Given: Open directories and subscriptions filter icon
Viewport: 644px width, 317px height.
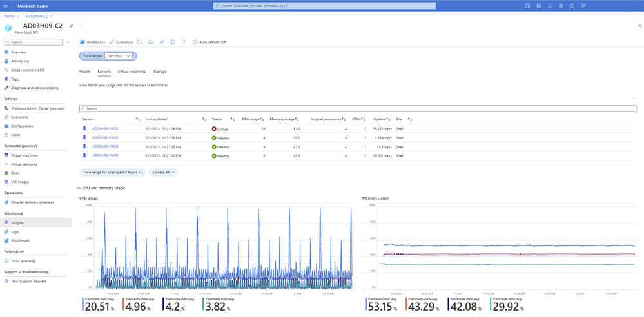Looking at the screenshot, I should tap(539, 6).
